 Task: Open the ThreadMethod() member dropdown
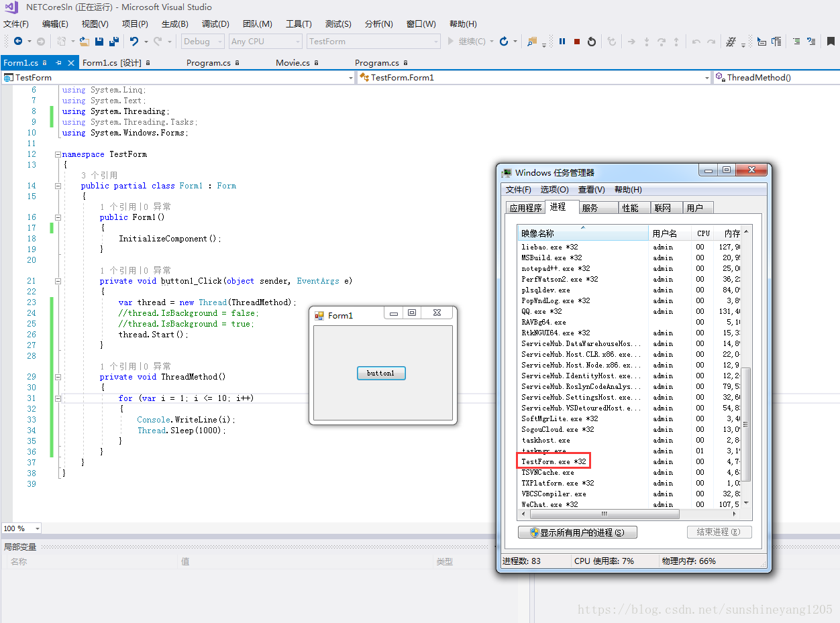[x=776, y=78]
